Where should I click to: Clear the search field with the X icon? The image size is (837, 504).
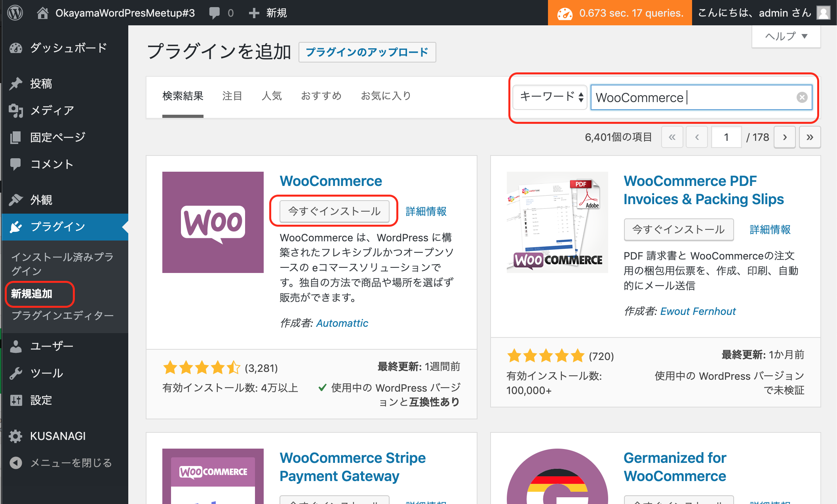[x=802, y=97]
